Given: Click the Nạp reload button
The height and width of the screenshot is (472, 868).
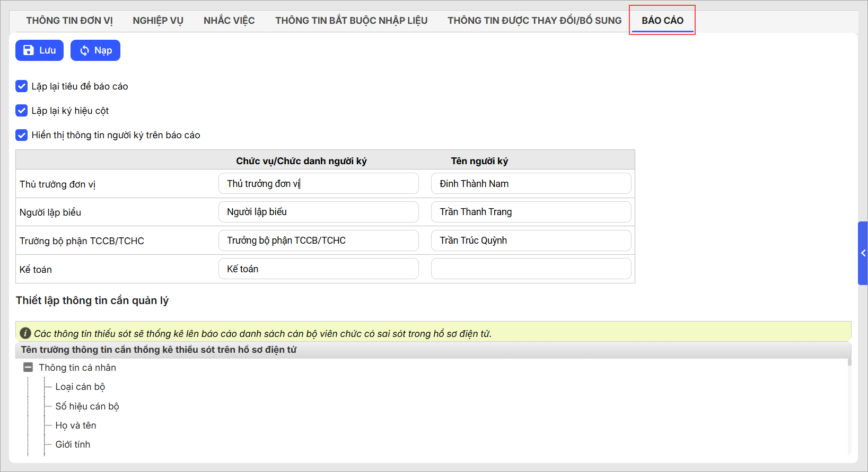Looking at the screenshot, I should pos(95,50).
